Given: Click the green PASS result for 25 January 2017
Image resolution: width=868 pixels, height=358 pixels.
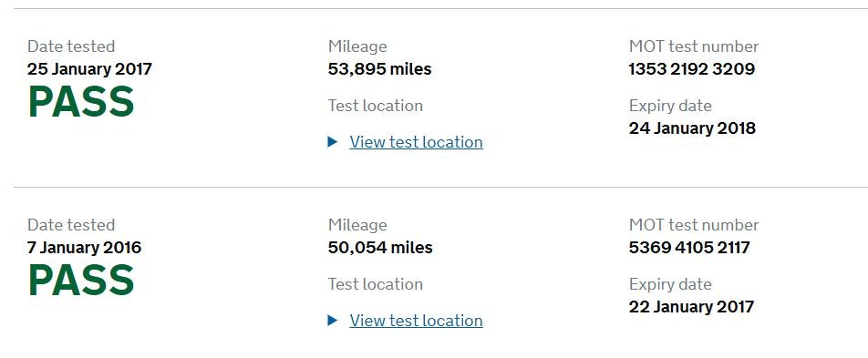Looking at the screenshot, I should pos(81,102).
